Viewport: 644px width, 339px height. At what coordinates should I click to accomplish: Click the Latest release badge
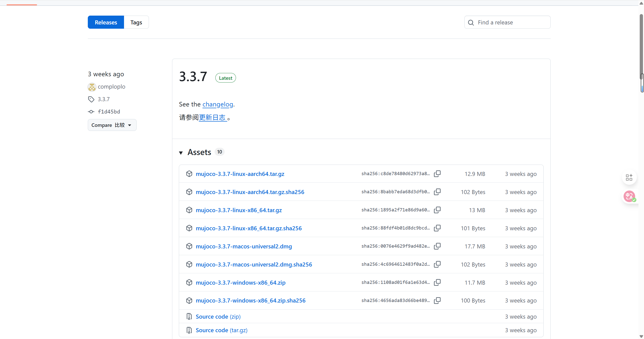[225, 78]
